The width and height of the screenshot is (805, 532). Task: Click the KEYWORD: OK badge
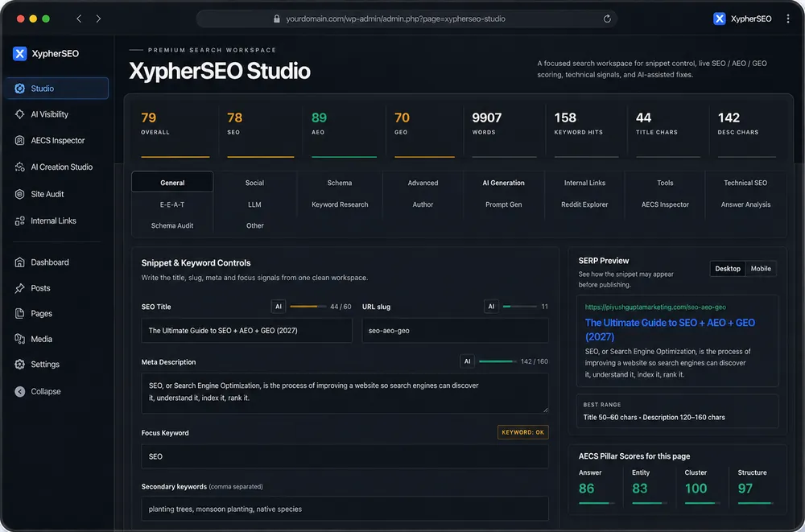pos(522,432)
